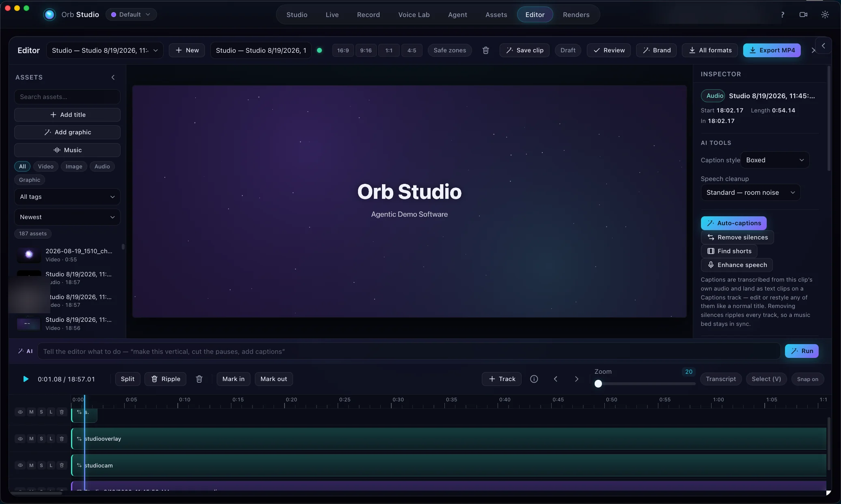Click the Split button
The image size is (841, 504).
(x=127, y=379)
